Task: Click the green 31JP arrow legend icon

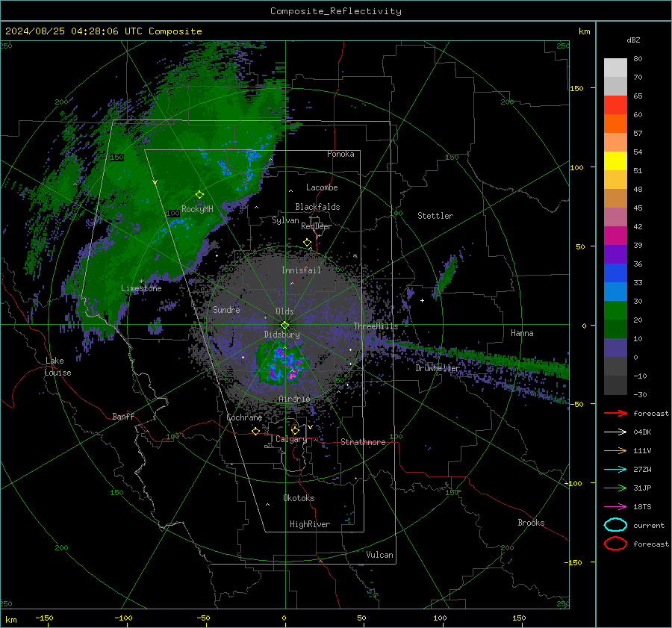Action: pyautogui.click(x=615, y=488)
